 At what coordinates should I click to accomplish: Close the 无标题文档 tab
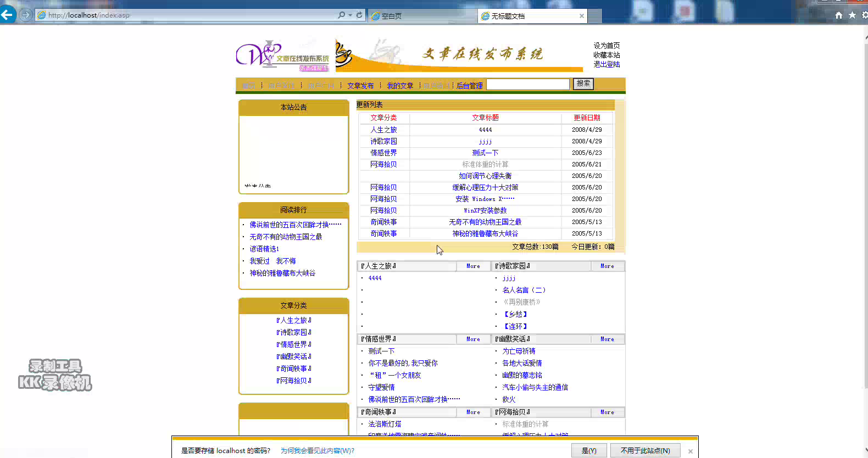[x=582, y=16]
